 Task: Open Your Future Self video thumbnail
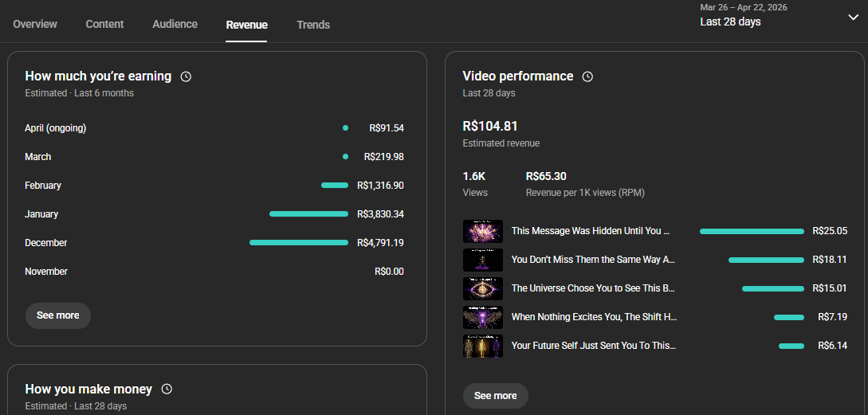pyautogui.click(x=483, y=346)
